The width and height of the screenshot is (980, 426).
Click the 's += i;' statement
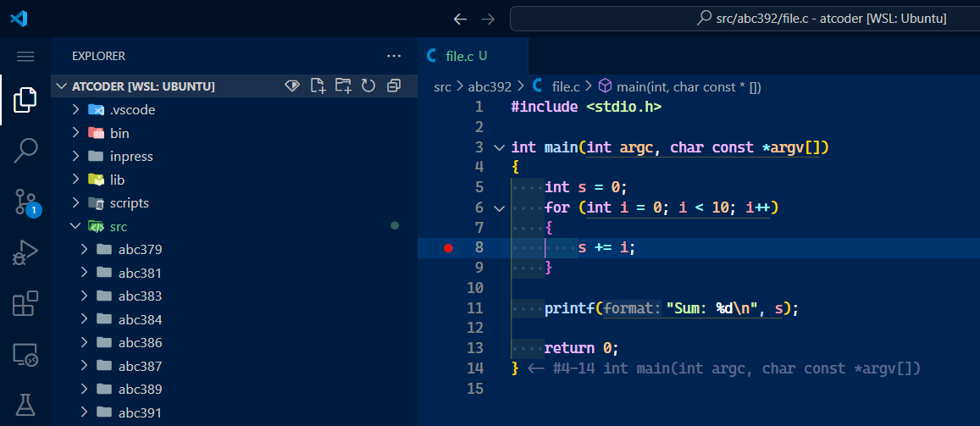(606, 248)
